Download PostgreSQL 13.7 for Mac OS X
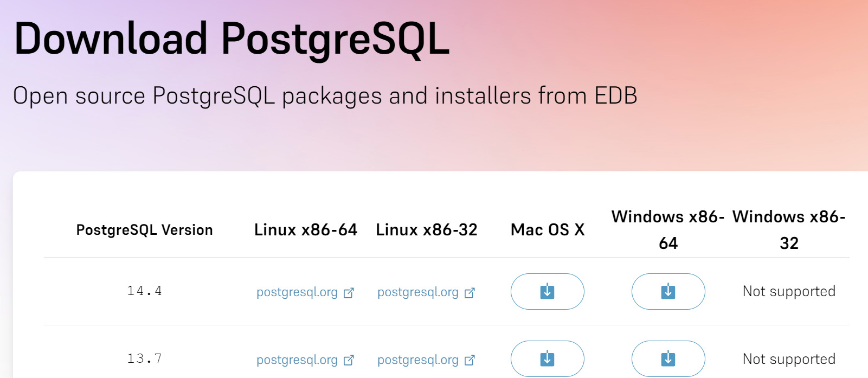Screen dimensions: 868x378 [547, 358]
